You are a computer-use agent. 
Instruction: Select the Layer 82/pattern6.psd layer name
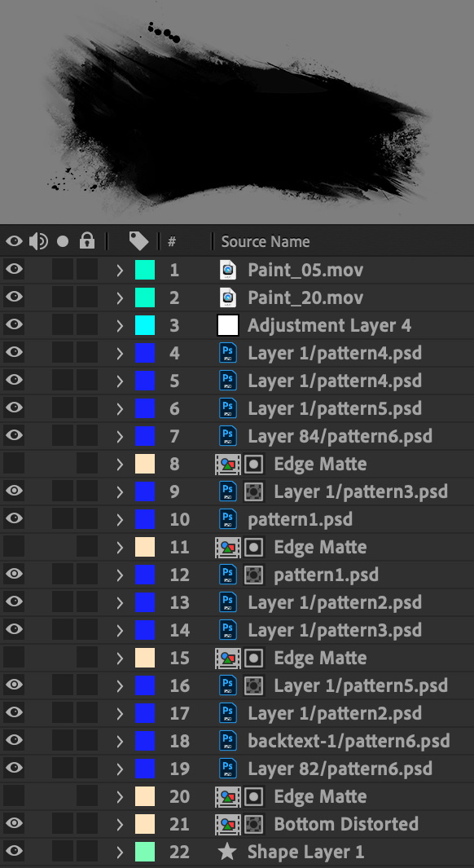tap(340, 769)
